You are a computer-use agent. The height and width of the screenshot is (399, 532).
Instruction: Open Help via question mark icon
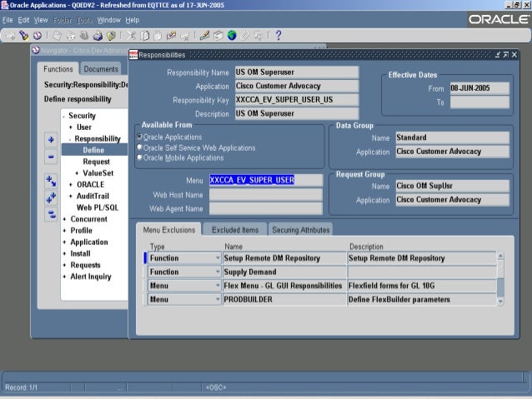[278, 35]
